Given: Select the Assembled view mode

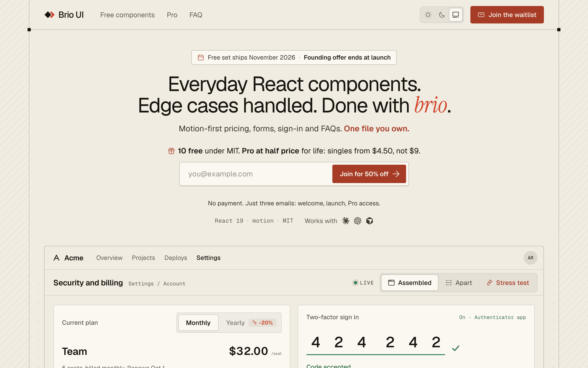Looking at the screenshot, I should tap(410, 283).
